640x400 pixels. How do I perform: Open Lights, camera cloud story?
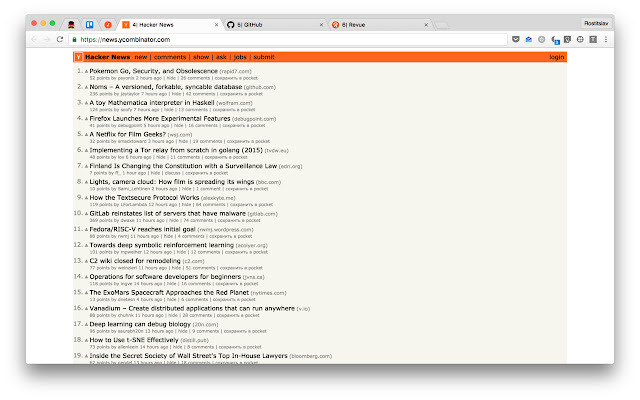click(x=172, y=182)
